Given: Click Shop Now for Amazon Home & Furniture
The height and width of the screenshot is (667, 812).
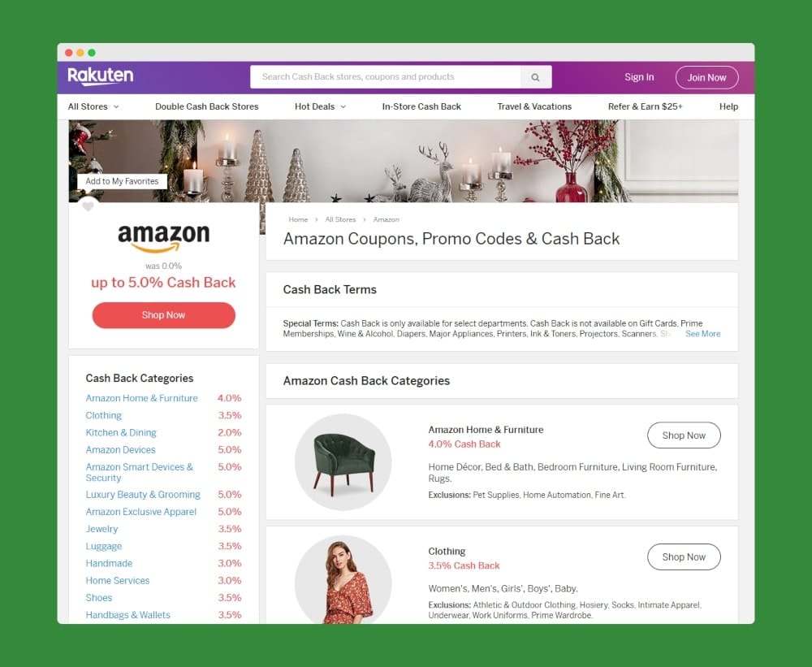Looking at the screenshot, I should point(684,435).
